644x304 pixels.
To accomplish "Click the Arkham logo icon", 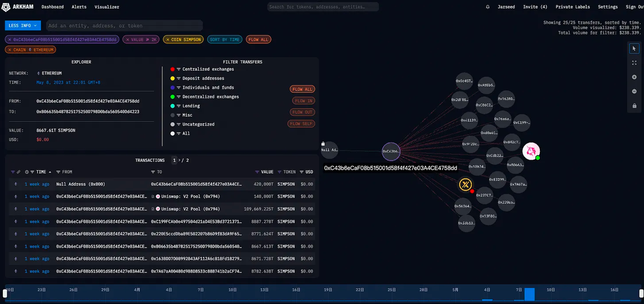I will point(6,7).
